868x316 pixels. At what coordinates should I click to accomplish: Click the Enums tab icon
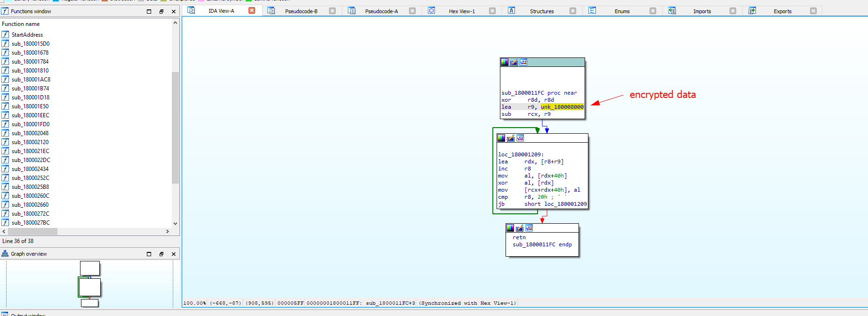tap(592, 11)
